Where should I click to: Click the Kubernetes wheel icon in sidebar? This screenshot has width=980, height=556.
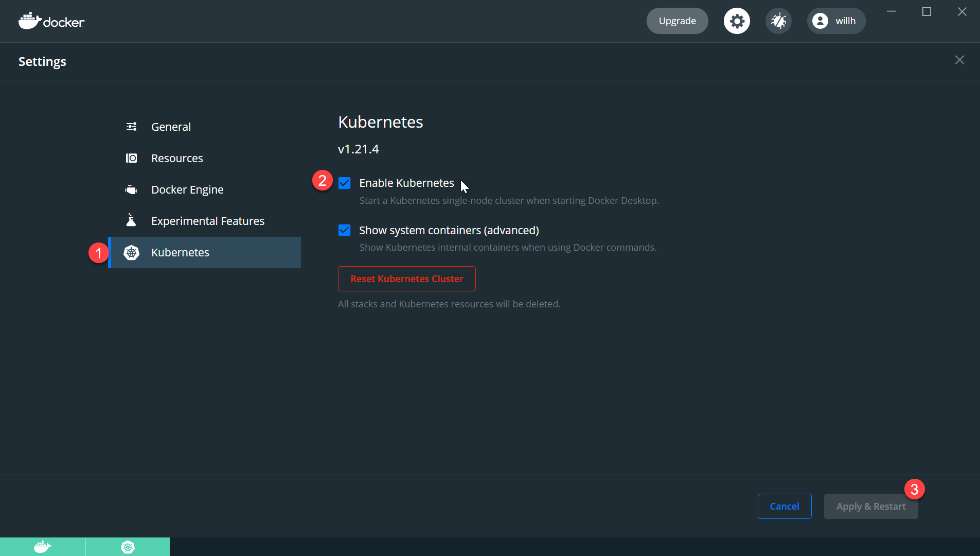click(x=132, y=252)
